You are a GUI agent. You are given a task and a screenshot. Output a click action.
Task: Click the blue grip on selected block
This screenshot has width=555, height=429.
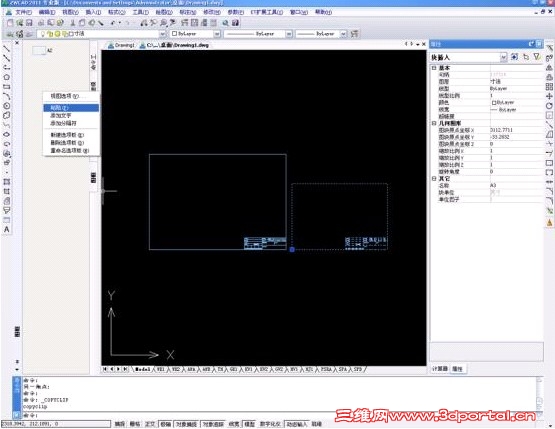pos(292,250)
